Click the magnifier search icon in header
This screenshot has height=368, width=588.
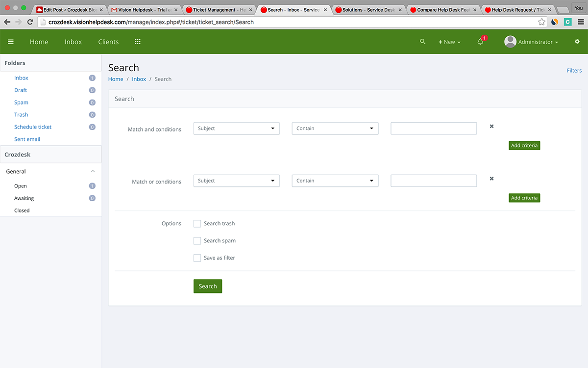[422, 42]
